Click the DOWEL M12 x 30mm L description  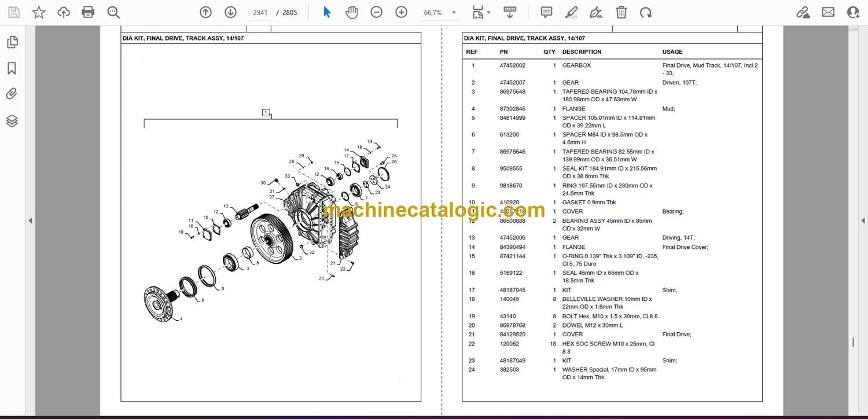[x=593, y=326]
